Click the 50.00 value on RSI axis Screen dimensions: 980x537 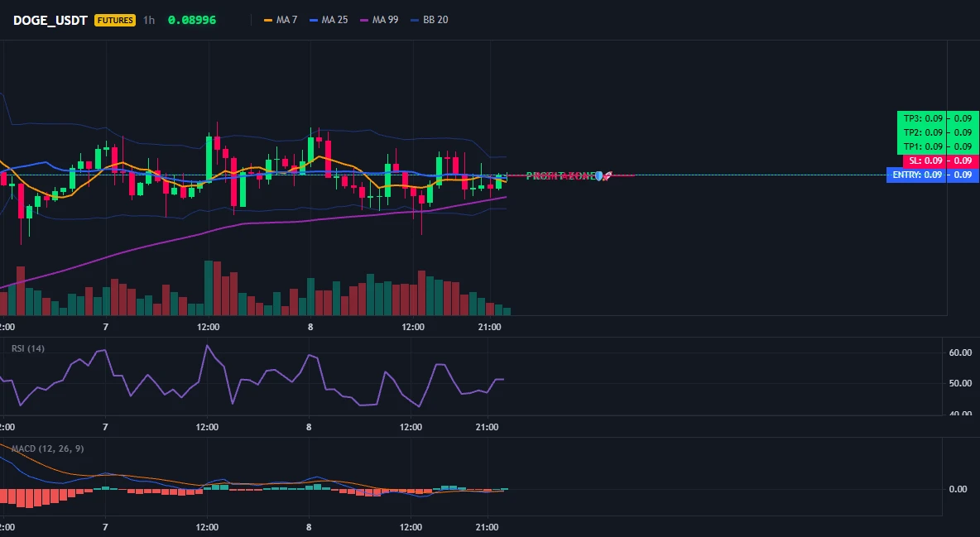961,383
